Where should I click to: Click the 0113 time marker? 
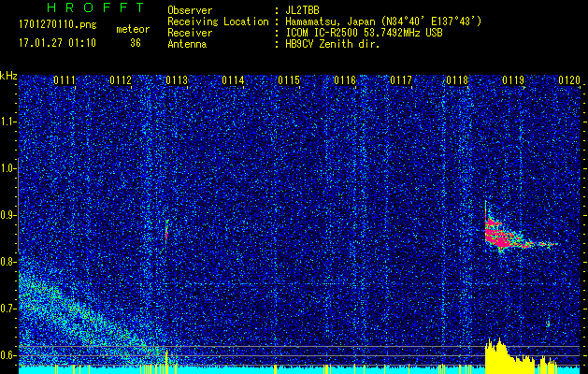coord(176,80)
